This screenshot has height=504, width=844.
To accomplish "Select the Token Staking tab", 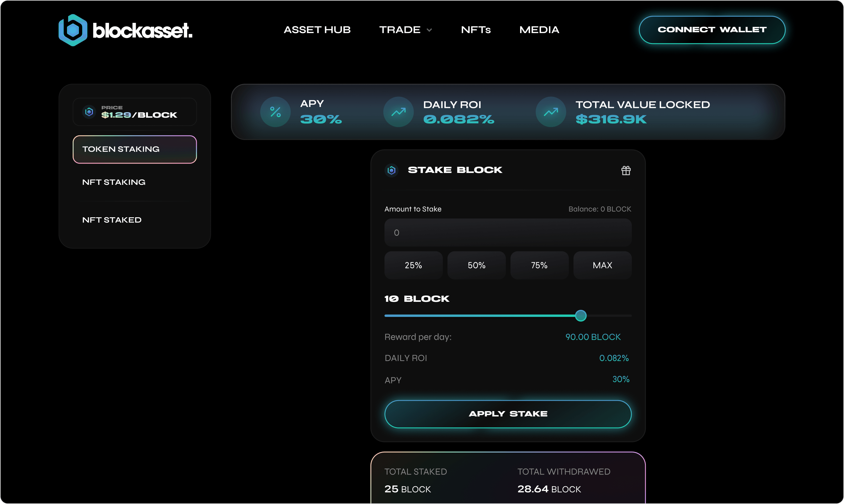I will point(134,149).
